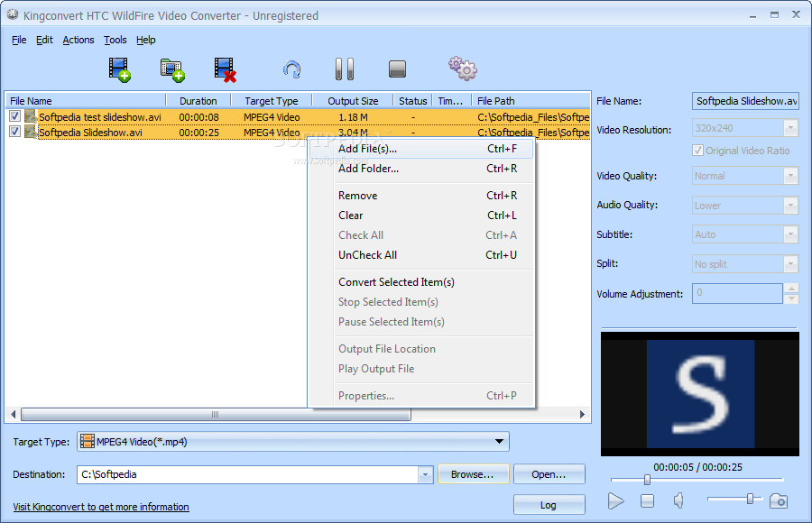Click the Browse... button
This screenshot has height=523, width=812.
coord(474,474)
